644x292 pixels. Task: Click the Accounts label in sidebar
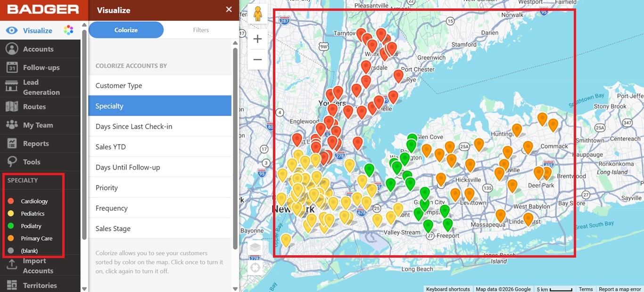pyautogui.click(x=38, y=49)
